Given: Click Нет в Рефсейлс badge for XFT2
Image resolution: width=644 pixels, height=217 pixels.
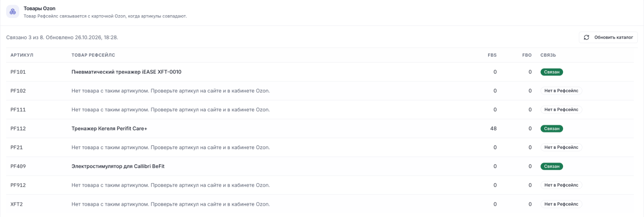Looking at the screenshot, I should (561, 204).
